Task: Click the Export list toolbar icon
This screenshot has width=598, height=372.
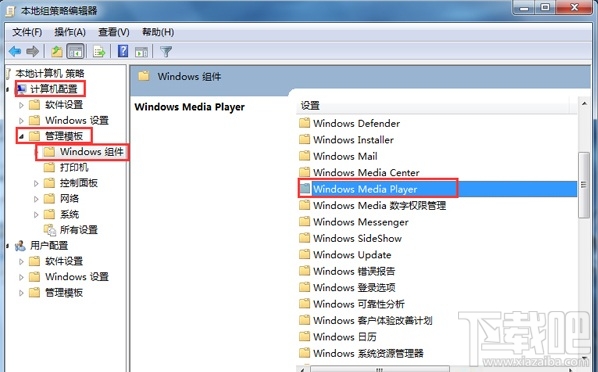Action: coord(99,51)
